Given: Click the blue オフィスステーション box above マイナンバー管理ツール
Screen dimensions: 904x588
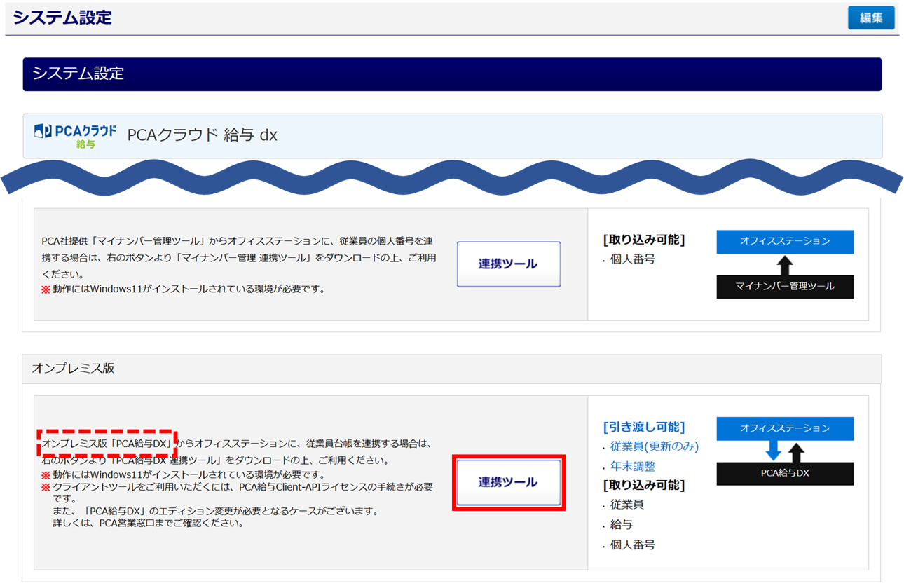Looking at the screenshot, I should [784, 241].
